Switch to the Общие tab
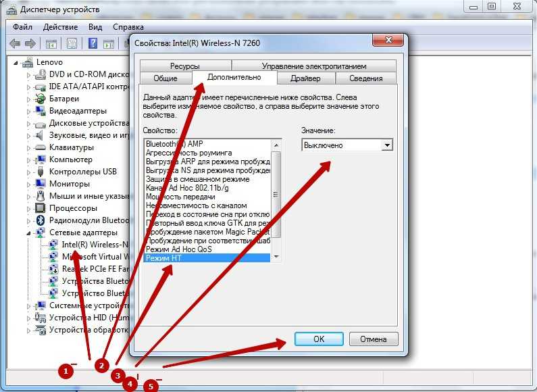This screenshot has width=537, height=392. [165, 78]
